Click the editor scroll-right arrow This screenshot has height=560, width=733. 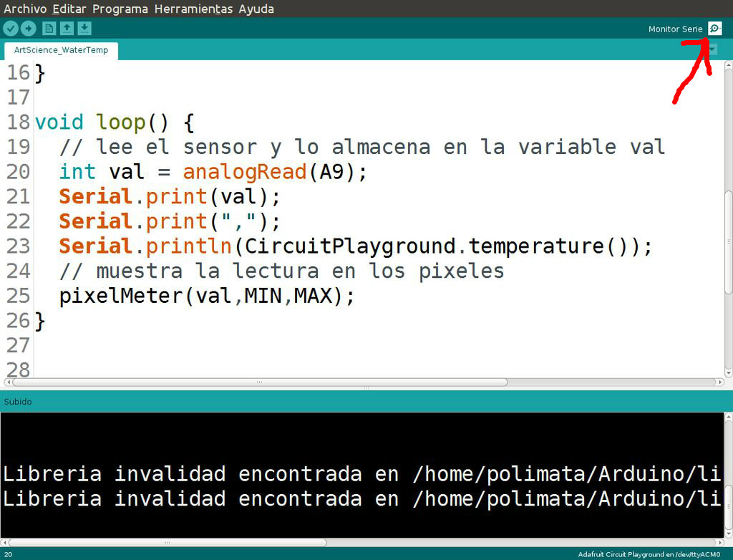click(x=720, y=382)
